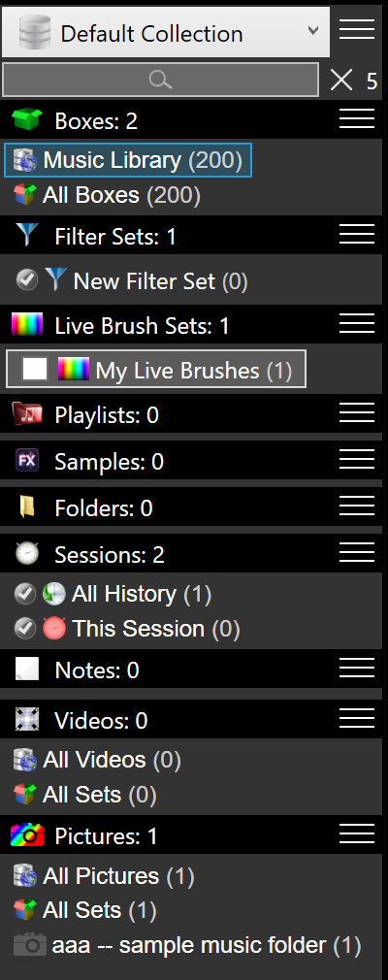Open the Sessions section hamburger menu

(x=357, y=552)
